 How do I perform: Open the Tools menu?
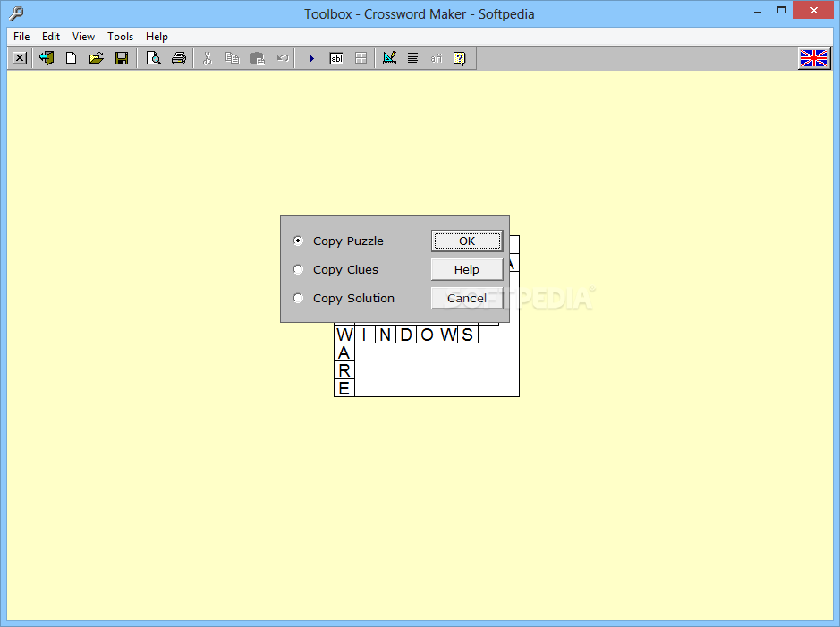coord(120,37)
